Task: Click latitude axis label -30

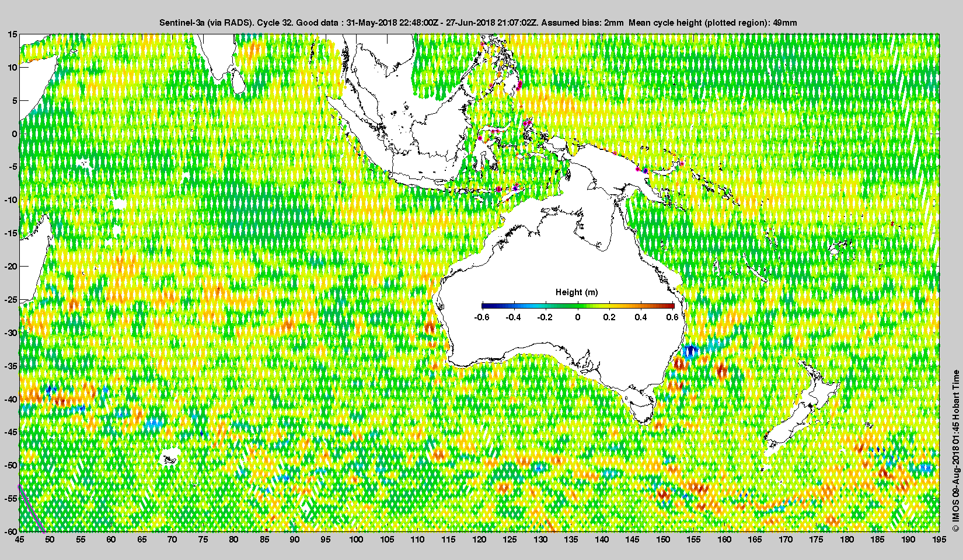Action: 11,333
